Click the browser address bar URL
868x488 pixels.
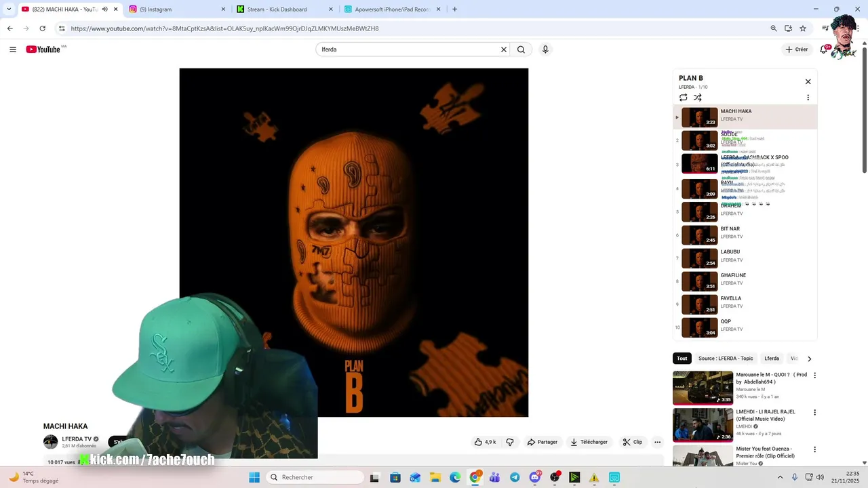pos(224,28)
